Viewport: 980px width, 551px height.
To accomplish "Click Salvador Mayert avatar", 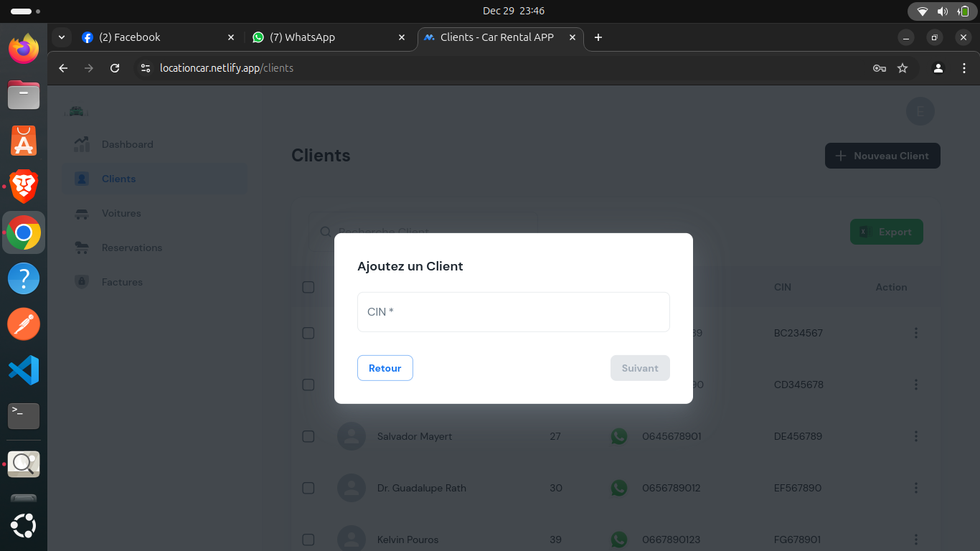I will (352, 436).
